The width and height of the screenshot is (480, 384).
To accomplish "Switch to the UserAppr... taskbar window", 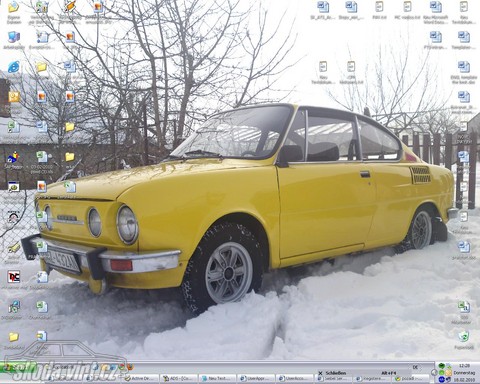I will pos(256,378).
